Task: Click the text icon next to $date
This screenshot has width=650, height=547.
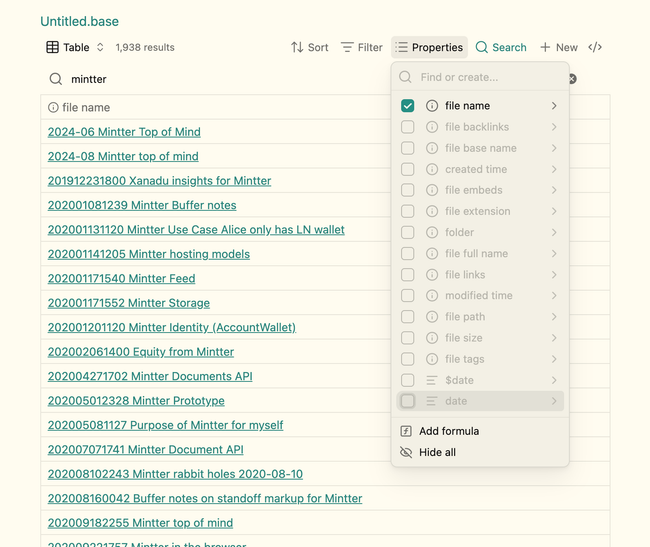Action: pyautogui.click(x=432, y=380)
